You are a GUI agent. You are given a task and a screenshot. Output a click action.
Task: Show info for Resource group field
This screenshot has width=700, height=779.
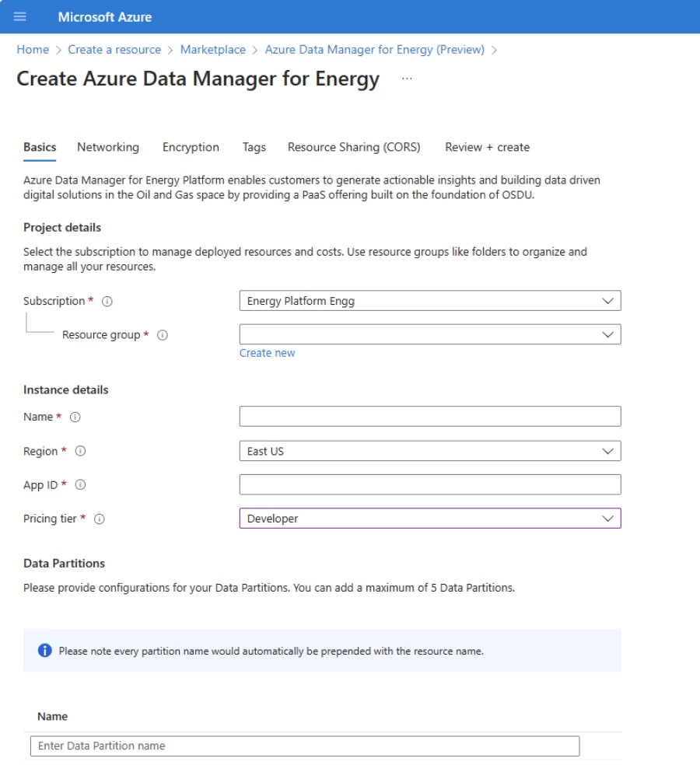[x=163, y=335]
